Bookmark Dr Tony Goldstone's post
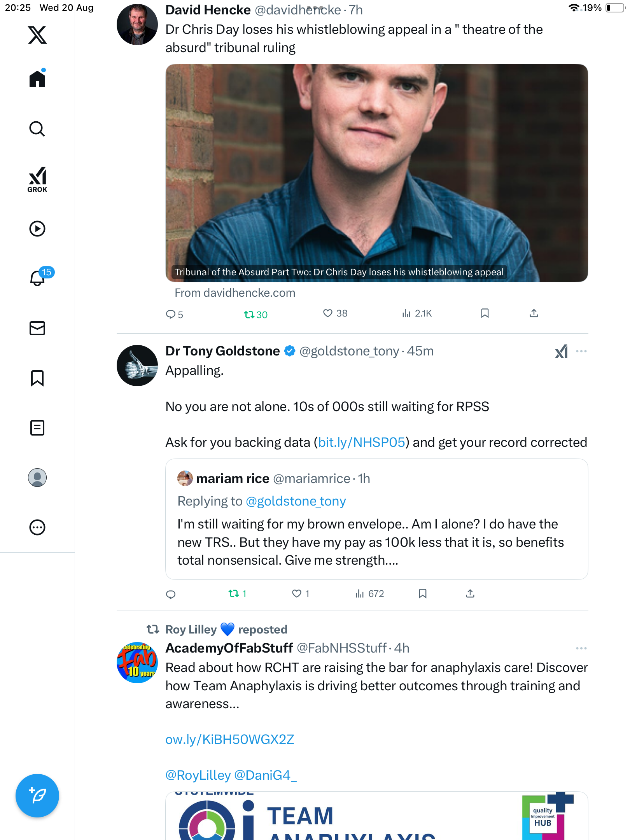Screen dimensions: 630x840 pyautogui.click(x=423, y=593)
